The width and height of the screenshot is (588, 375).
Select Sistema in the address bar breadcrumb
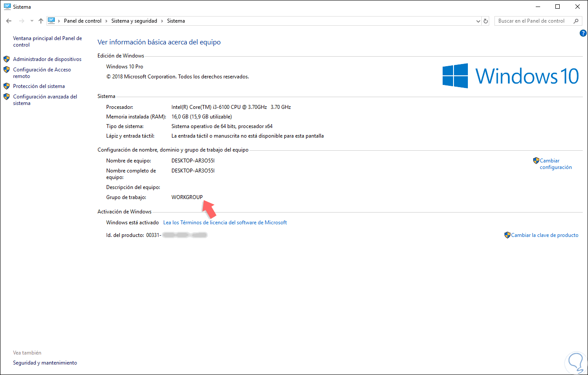(176, 21)
